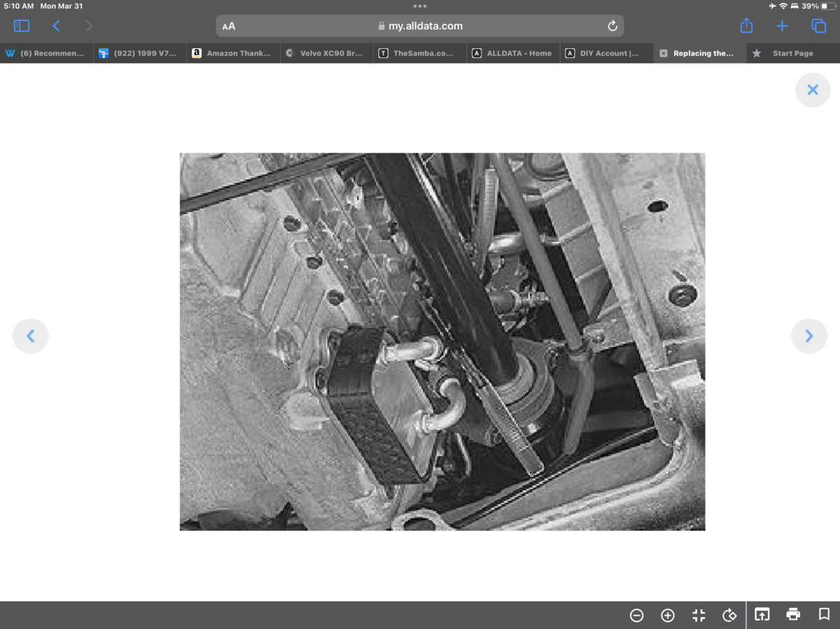Open the AA reader format menu
The image size is (840, 629).
click(x=229, y=27)
